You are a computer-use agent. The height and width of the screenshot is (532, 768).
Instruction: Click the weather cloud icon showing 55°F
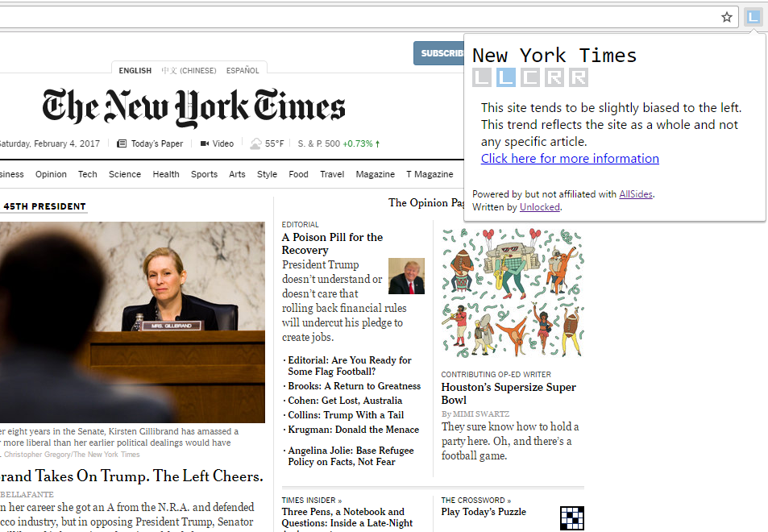click(255, 143)
